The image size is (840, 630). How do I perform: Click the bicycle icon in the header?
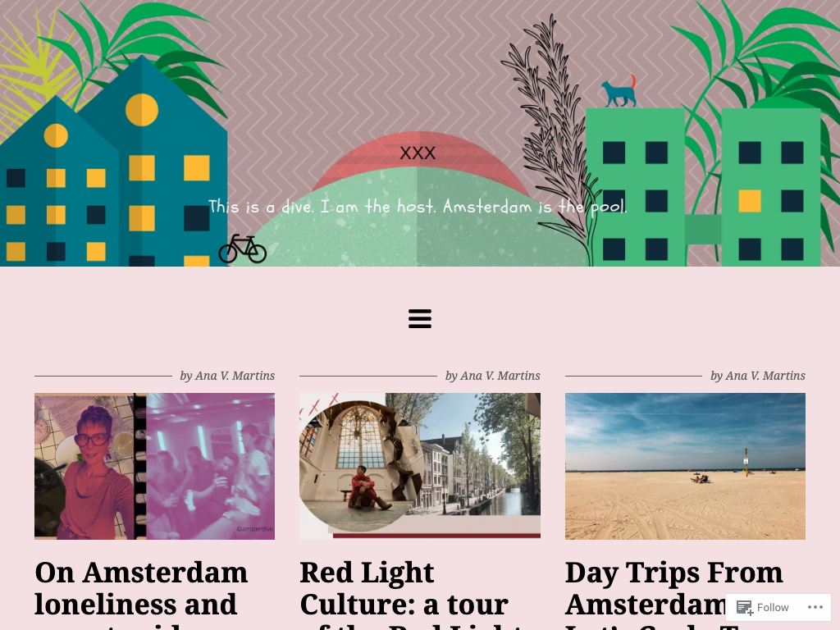point(243,249)
